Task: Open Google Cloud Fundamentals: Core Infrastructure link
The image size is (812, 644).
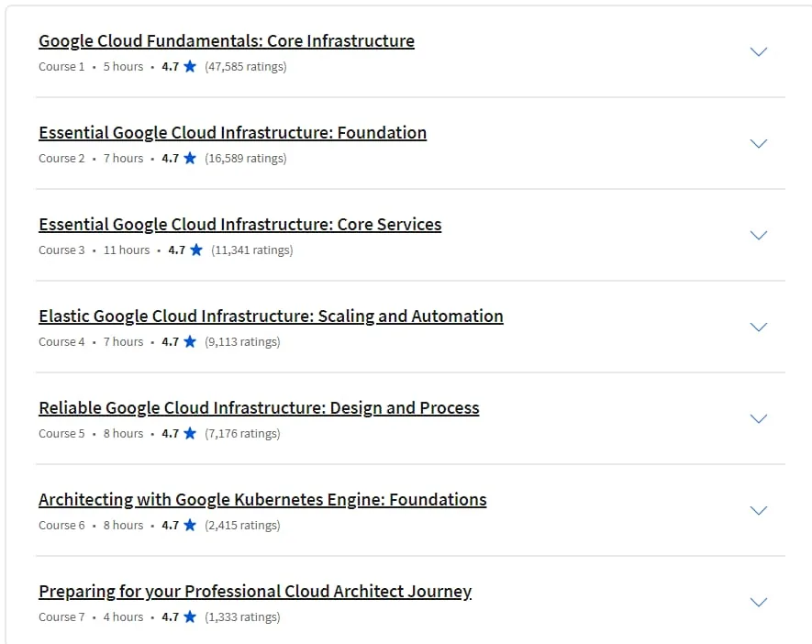Action: pos(227,41)
